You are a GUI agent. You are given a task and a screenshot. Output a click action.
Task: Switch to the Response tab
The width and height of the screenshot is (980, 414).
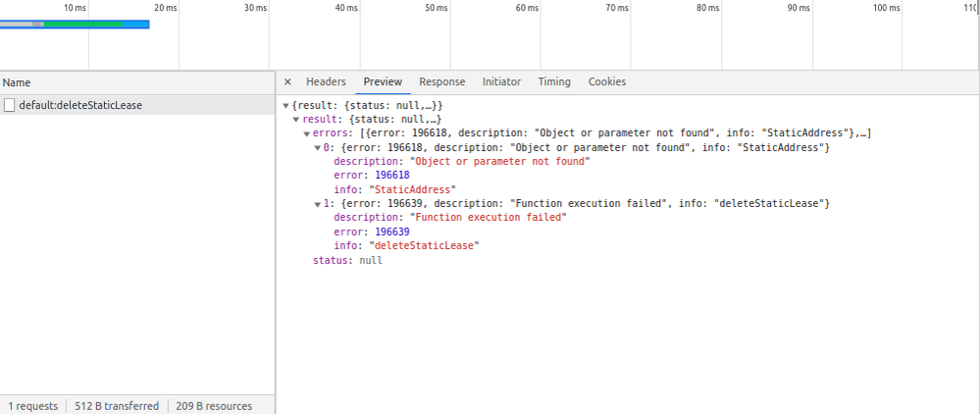(441, 82)
